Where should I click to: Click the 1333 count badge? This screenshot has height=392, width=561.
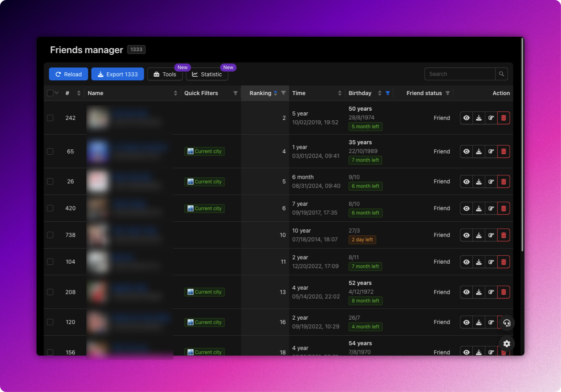point(136,50)
